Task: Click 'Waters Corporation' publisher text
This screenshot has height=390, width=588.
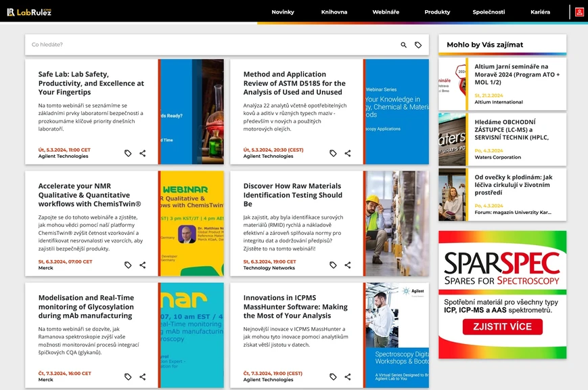Action: coord(497,157)
